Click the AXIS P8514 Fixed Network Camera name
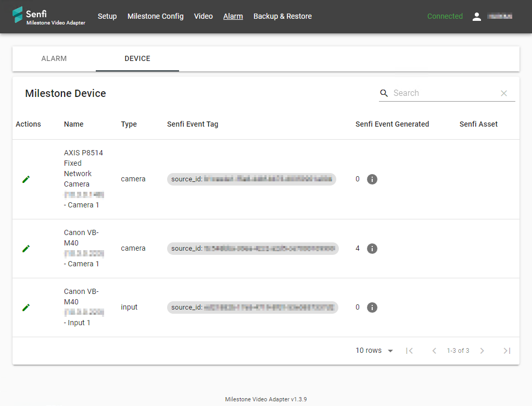532x406 pixels. 84,179
